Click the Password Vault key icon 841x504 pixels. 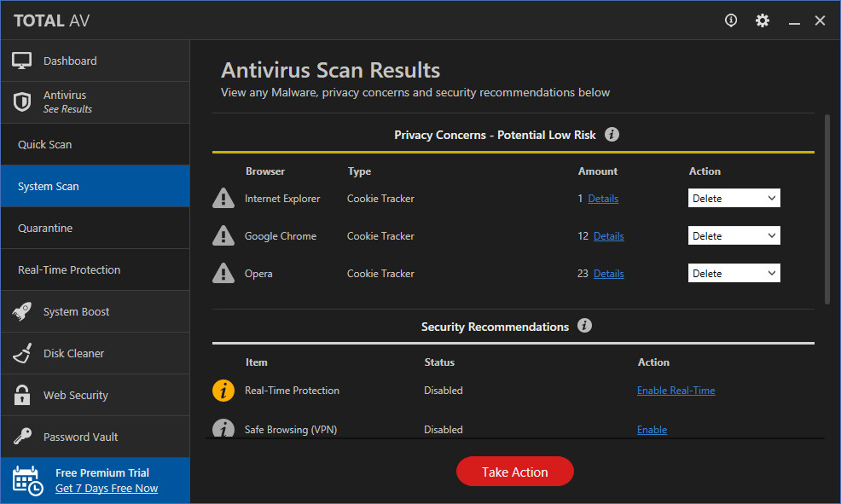pos(22,437)
